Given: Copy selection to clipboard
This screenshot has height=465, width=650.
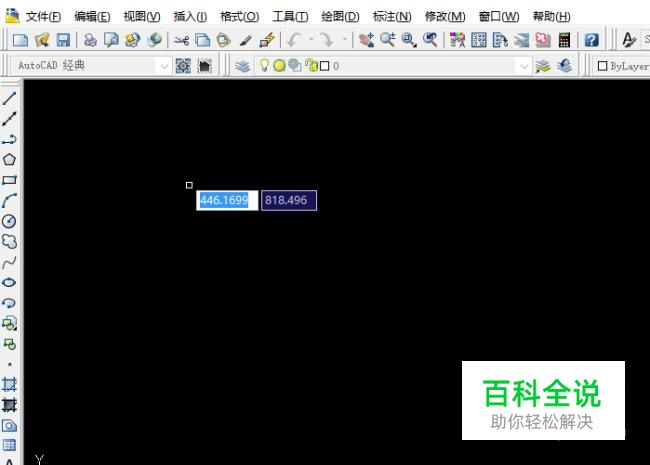Looking at the screenshot, I should coord(202,40).
